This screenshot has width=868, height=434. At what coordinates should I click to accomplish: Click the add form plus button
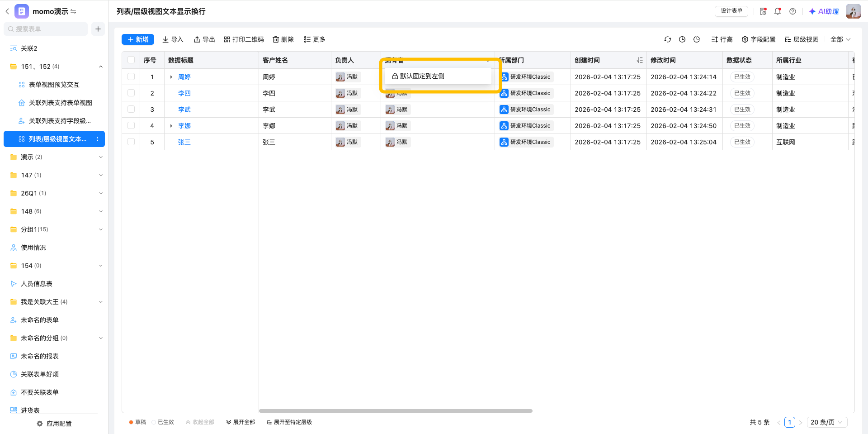coord(98,29)
